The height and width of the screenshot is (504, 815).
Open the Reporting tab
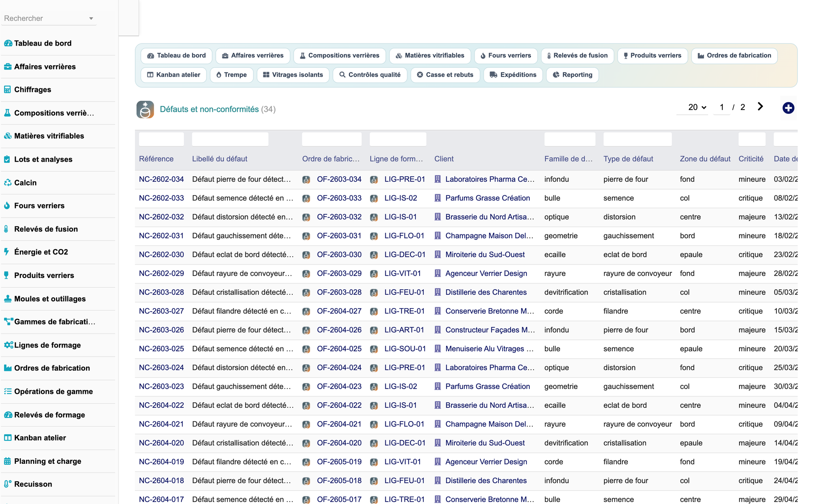pyautogui.click(x=573, y=75)
